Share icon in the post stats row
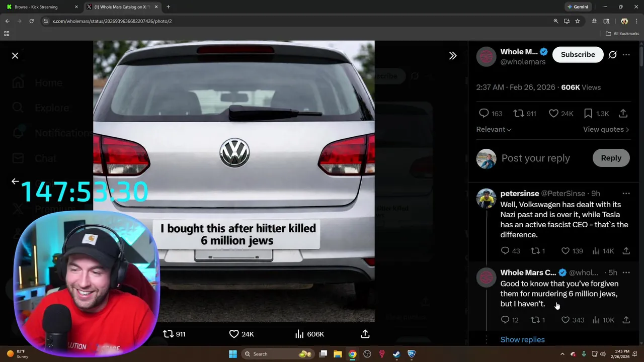644x362 pixels. [623, 114]
